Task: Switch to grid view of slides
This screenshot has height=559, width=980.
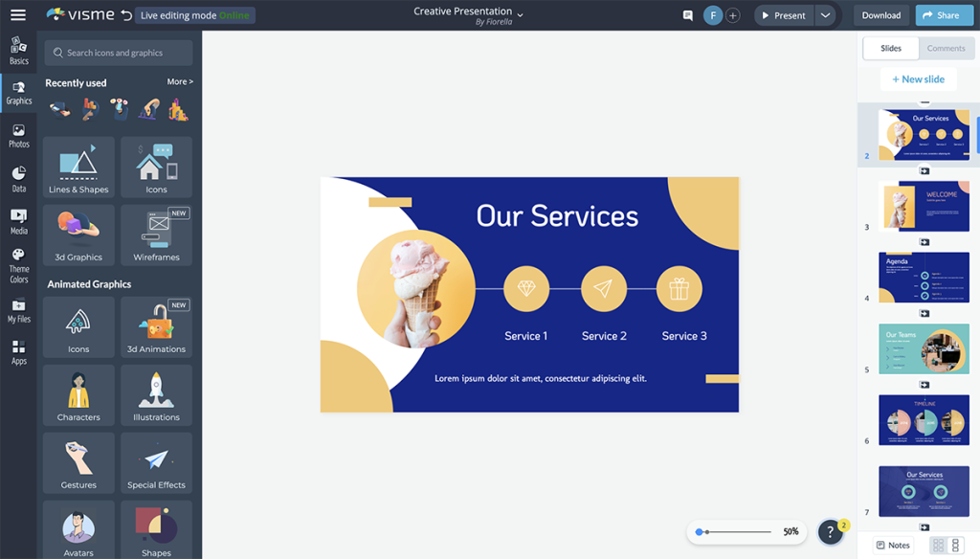Action: [x=938, y=546]
